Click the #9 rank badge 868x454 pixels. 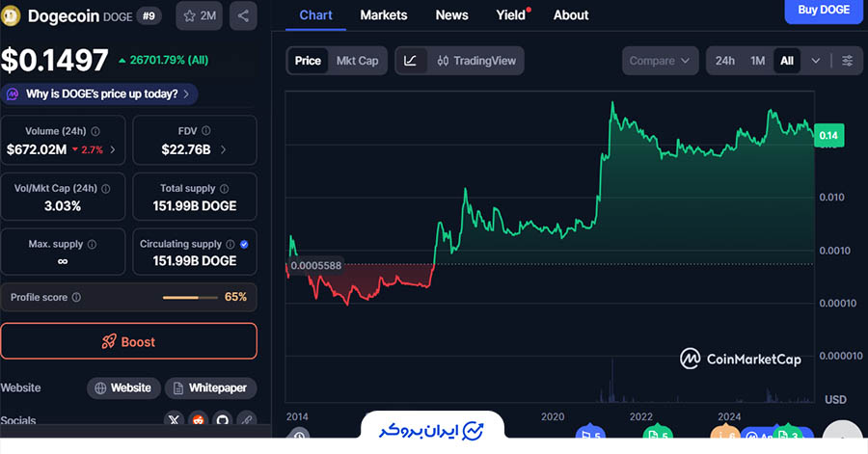tap(149, 15)
